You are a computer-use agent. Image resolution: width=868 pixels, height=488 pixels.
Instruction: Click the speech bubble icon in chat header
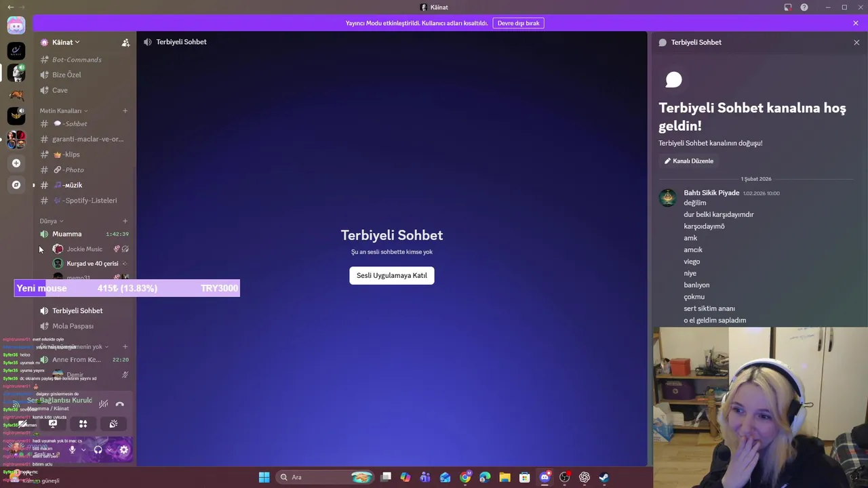(663, 42)
